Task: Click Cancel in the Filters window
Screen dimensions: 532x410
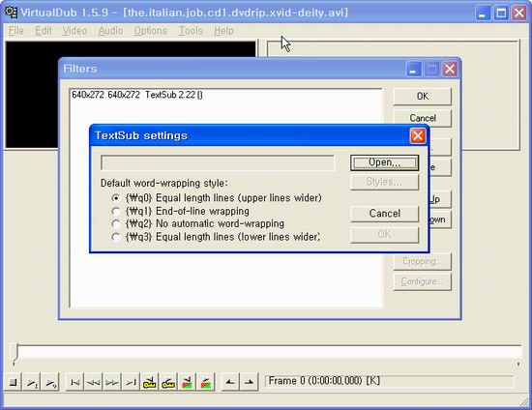Action: click(x=423, y=118)
